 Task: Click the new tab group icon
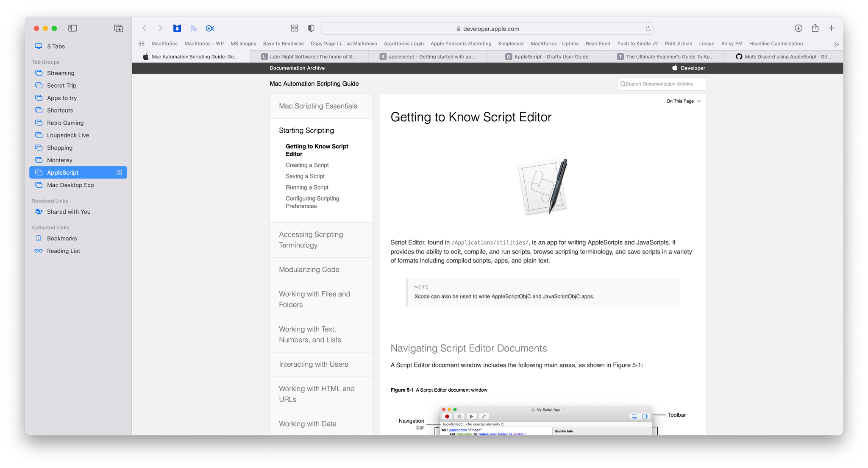coord(119,28)
